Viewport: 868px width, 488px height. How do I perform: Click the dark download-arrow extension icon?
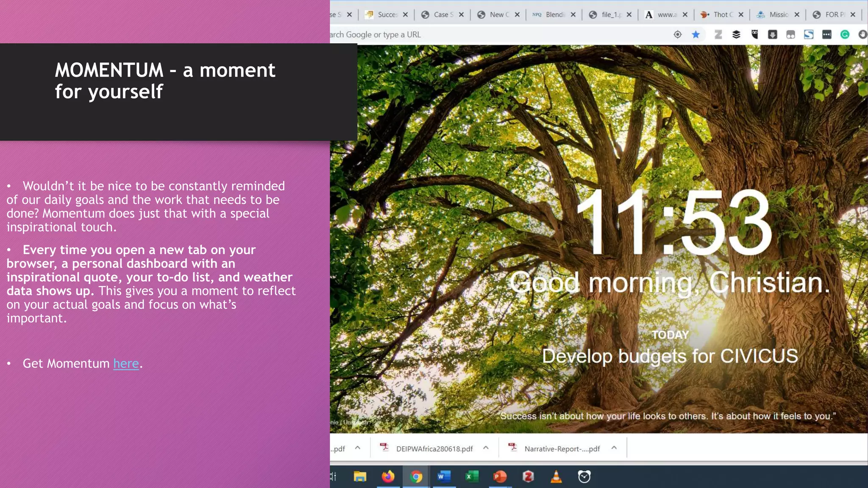pyautogui.click(x=772, y=35)
